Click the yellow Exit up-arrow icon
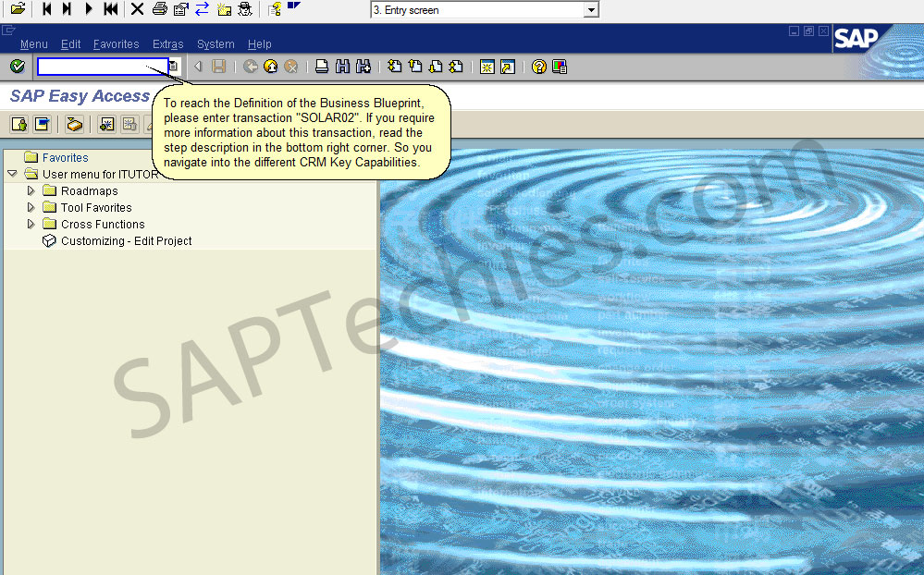 270,67
